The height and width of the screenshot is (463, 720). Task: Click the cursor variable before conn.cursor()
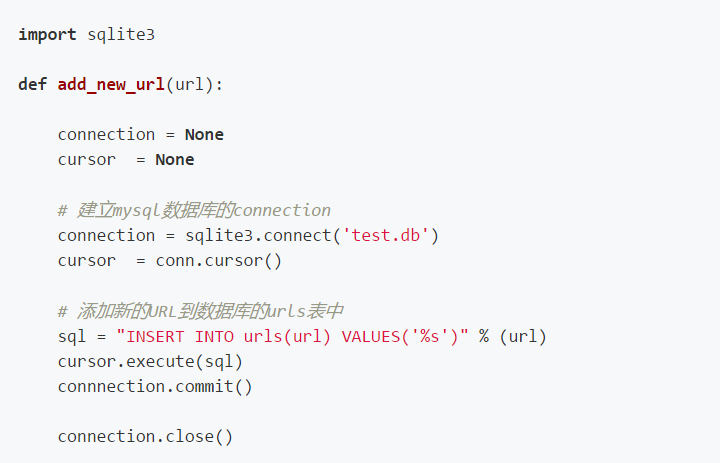tap(87, 261)
